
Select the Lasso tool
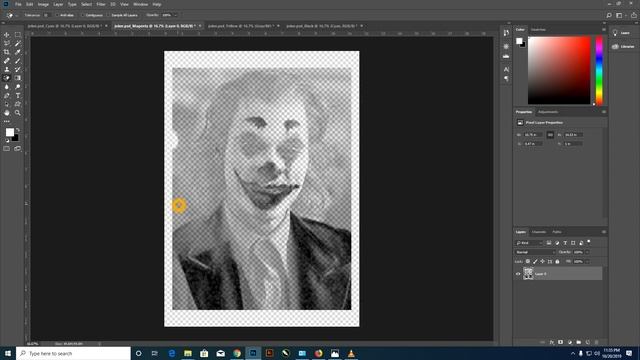[7, 44]
